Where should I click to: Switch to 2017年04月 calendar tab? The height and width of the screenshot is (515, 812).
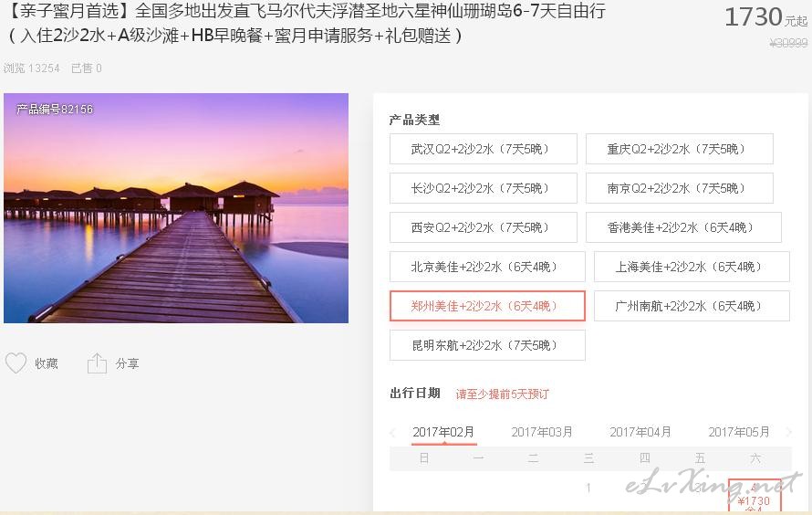pos(640,432)
